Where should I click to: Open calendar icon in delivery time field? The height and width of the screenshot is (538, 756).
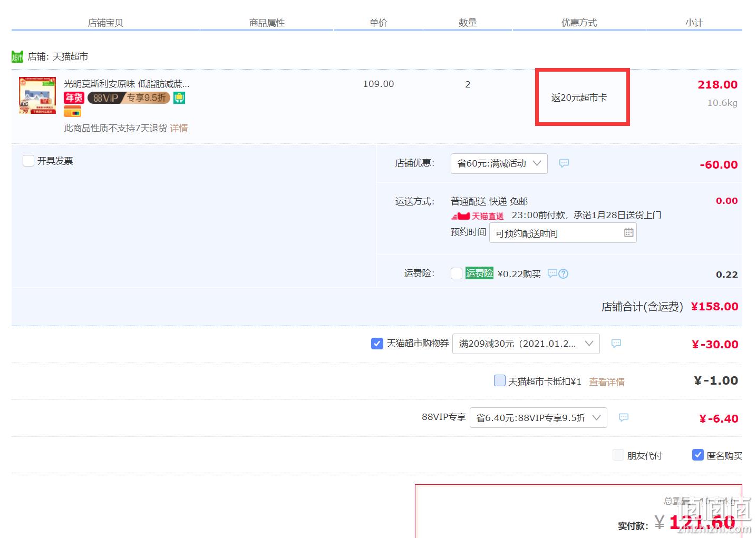(628, 232)
